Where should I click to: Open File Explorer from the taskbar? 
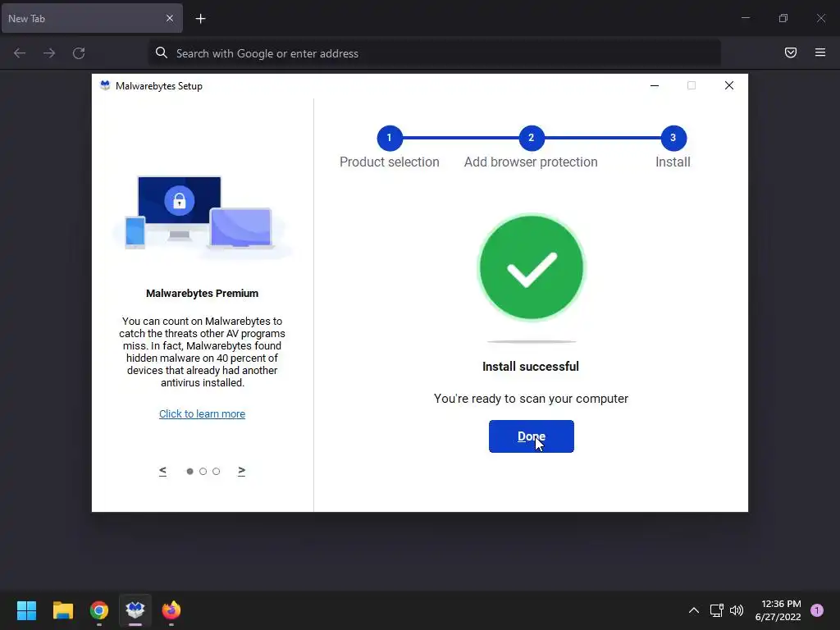[62, 610]
